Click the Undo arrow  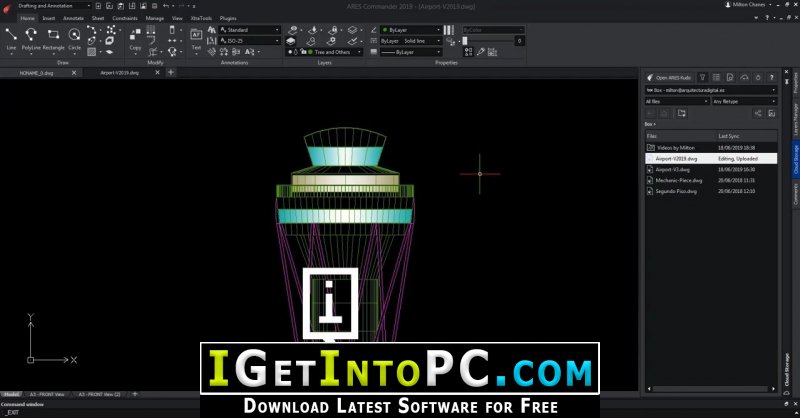click(166, 6)
